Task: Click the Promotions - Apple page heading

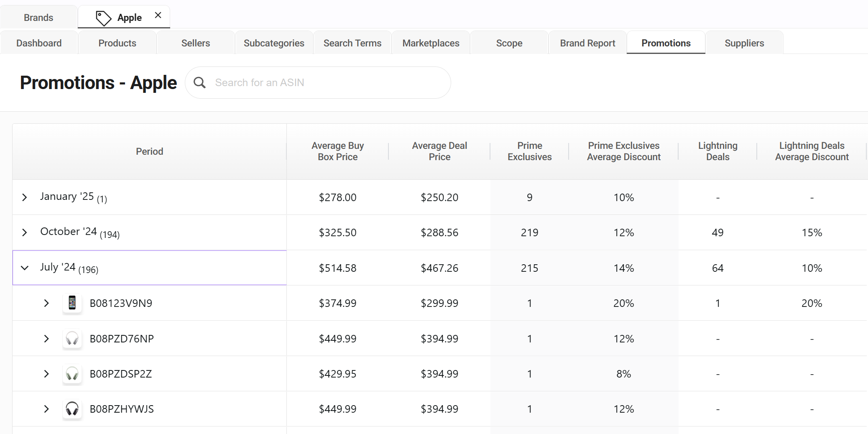Action: coord(99,83)
